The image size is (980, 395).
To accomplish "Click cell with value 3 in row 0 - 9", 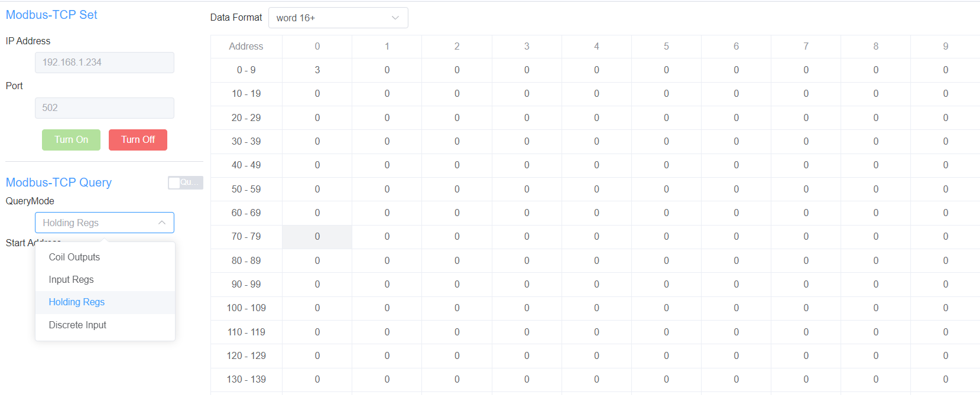I will click(317, 70).
